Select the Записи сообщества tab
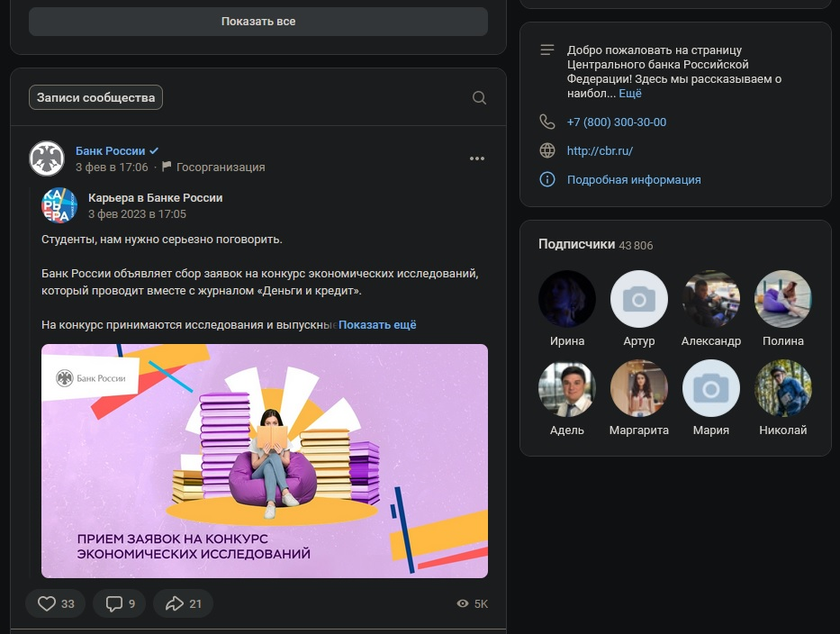Viewport: 840px width, 634px height. [x=96, y=97]
